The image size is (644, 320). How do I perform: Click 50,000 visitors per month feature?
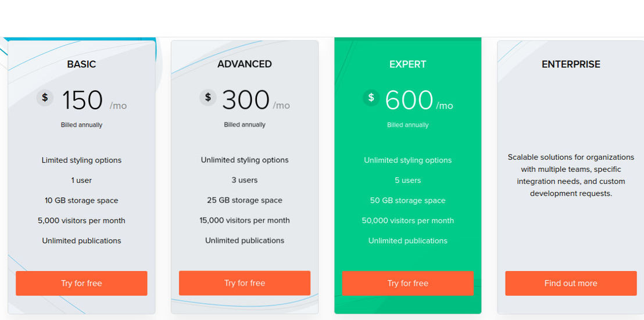408,221
